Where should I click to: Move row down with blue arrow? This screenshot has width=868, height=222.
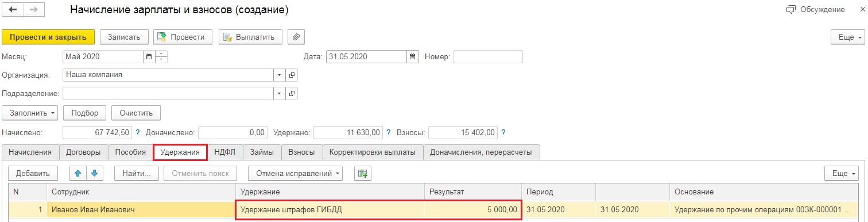point(94,173)
